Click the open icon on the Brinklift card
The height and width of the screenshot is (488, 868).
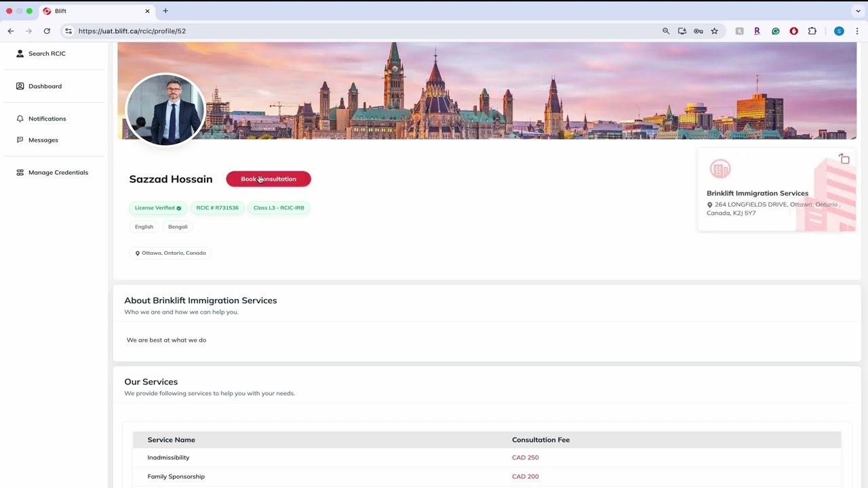click(844, 159)
